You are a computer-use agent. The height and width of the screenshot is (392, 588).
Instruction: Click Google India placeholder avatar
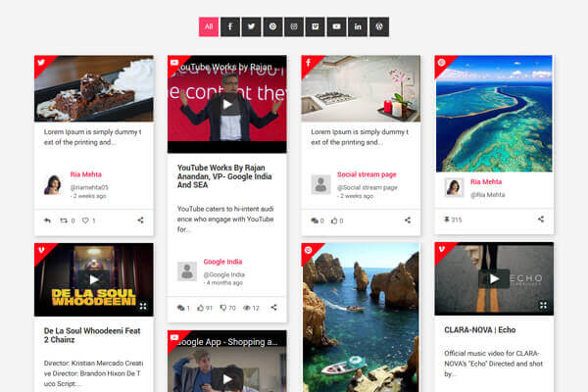tap(187, 271)
